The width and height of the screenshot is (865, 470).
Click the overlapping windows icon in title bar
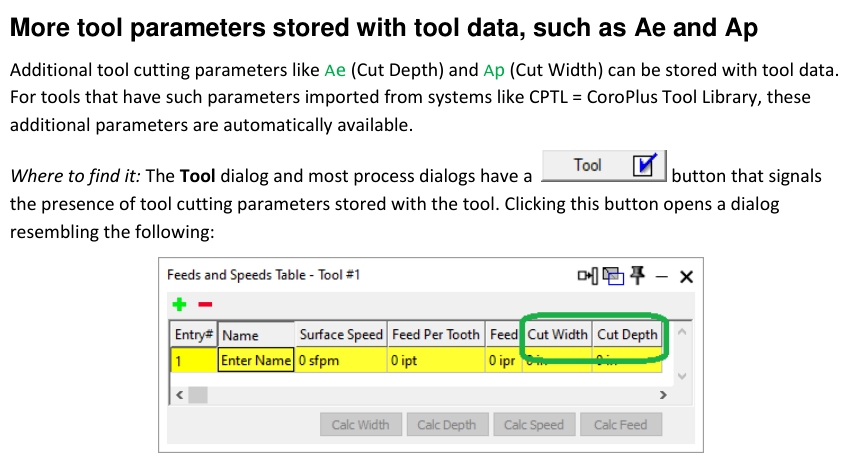(x=613, y=275)
